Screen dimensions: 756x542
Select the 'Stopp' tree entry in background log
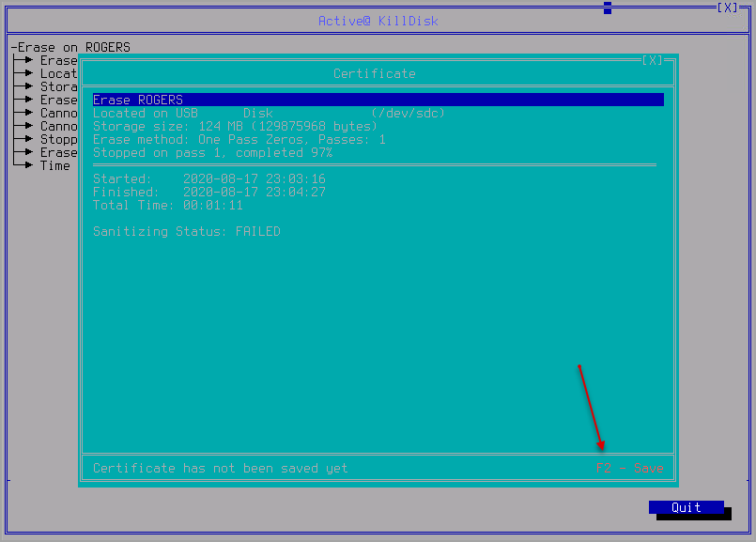click(58, 139)
